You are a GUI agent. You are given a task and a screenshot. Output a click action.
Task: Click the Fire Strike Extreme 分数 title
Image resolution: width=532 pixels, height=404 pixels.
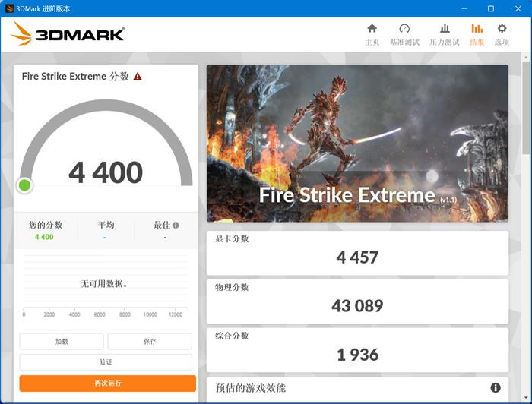[75, 76]
